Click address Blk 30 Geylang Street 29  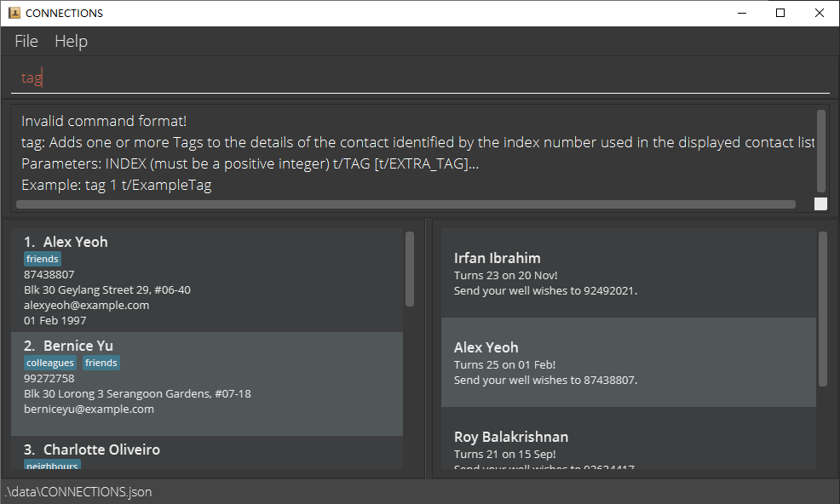pyautogui.click(x=107, y=289)
